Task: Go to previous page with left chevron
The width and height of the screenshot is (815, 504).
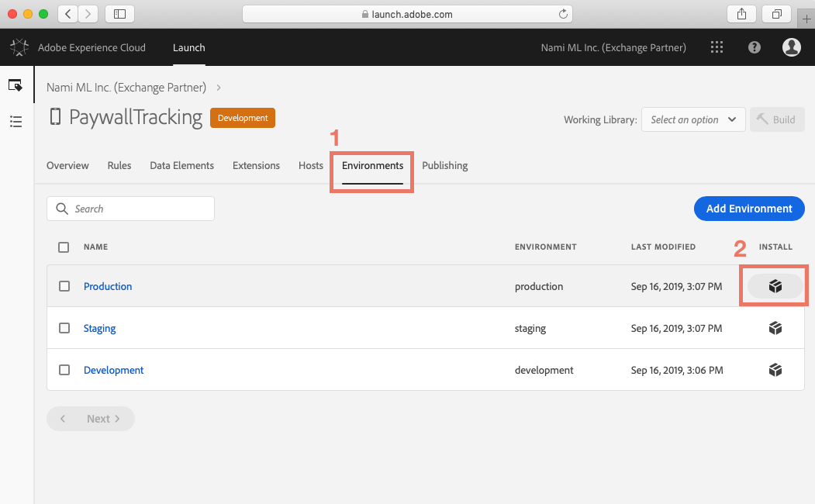Action: pos(62,419)
